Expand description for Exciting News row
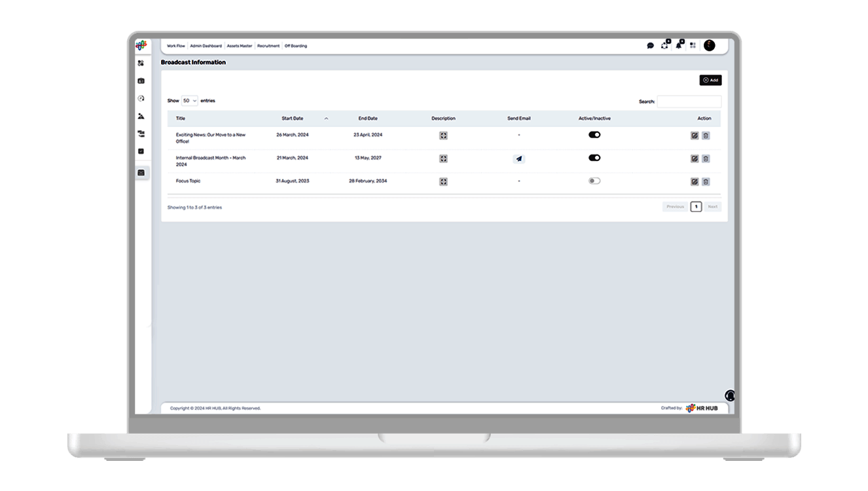This screenshot has height=491, width=868. [443, 136]
